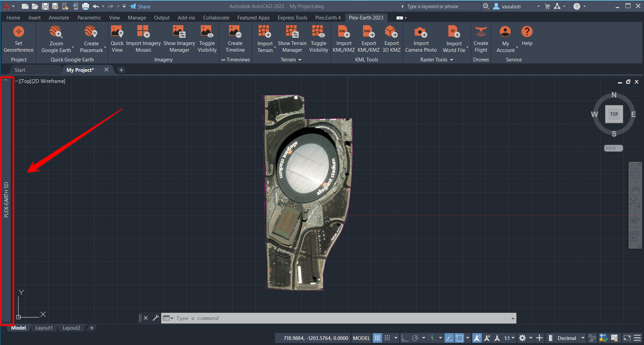
Task: Expand the Terrain panel dropdown
Action: click(300, 60)
